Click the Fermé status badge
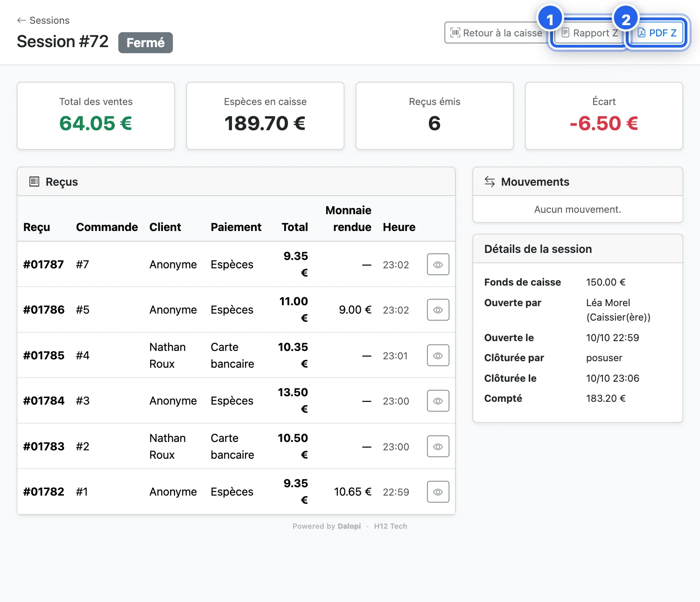 (x=146, y=42)
